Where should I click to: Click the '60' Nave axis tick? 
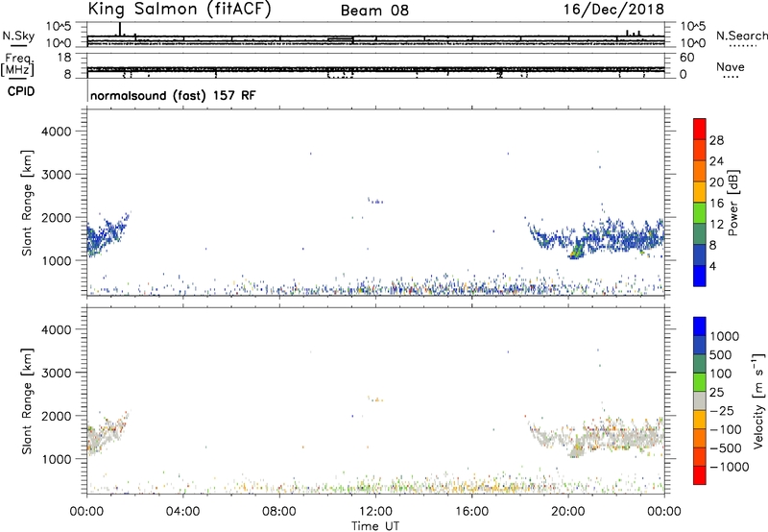click(x=686, y=58)
